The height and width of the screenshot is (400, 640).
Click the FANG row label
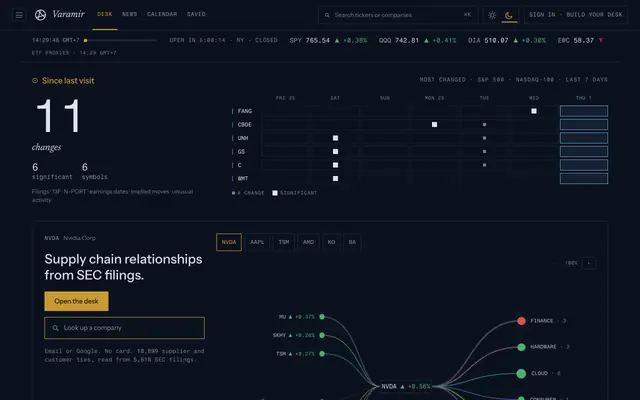[244, 111]
